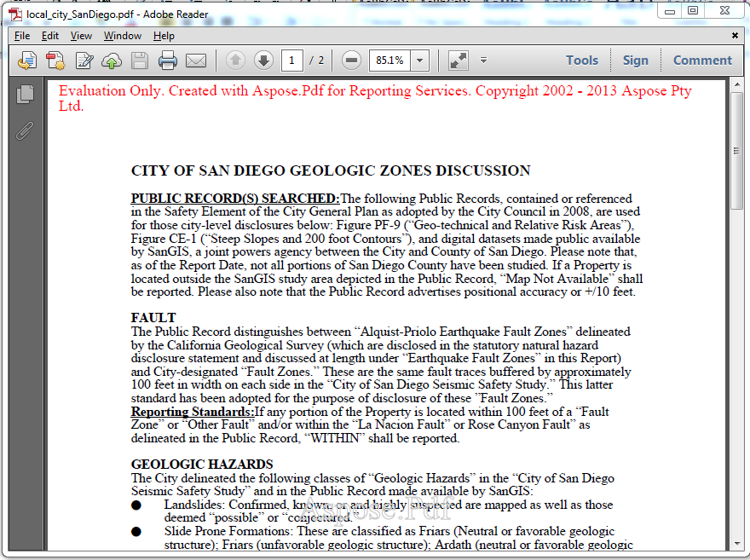Zoom out using the minus button

click(351, 61)
